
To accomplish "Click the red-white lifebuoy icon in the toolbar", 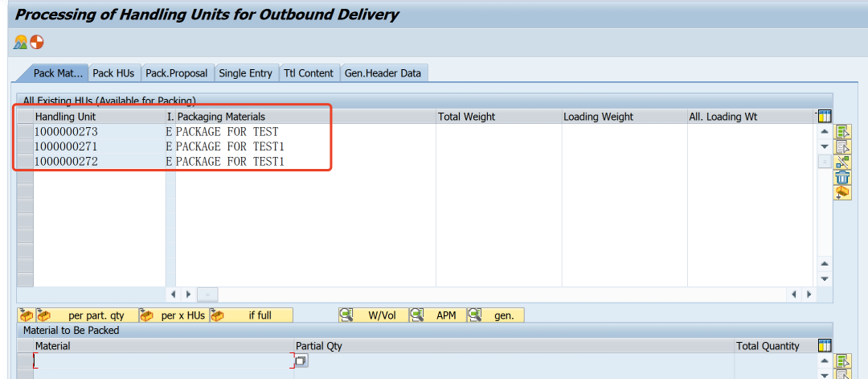I will [36, 42].
